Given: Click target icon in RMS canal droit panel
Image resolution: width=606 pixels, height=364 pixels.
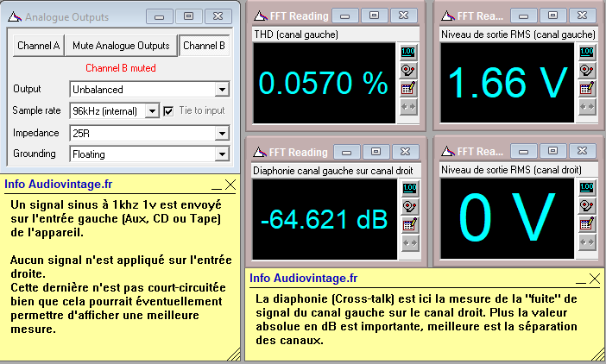Looking at the screenshot, I should click(x=586, y=206).
